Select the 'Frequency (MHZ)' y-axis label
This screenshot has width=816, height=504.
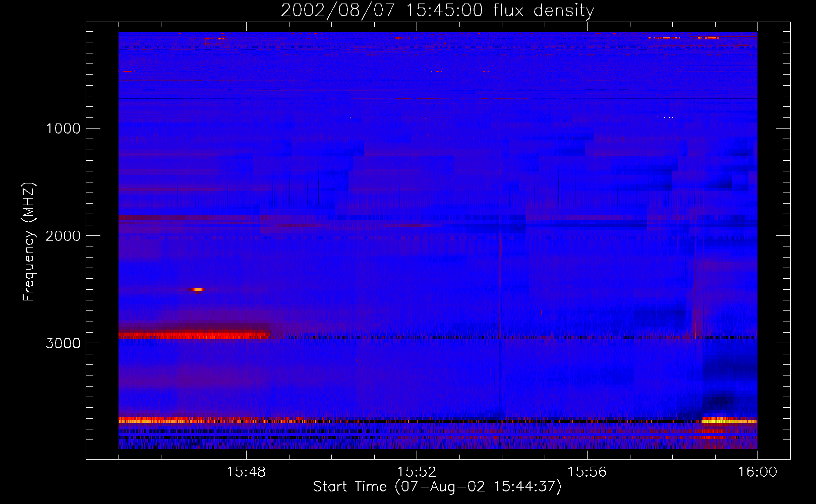[29, 242]
